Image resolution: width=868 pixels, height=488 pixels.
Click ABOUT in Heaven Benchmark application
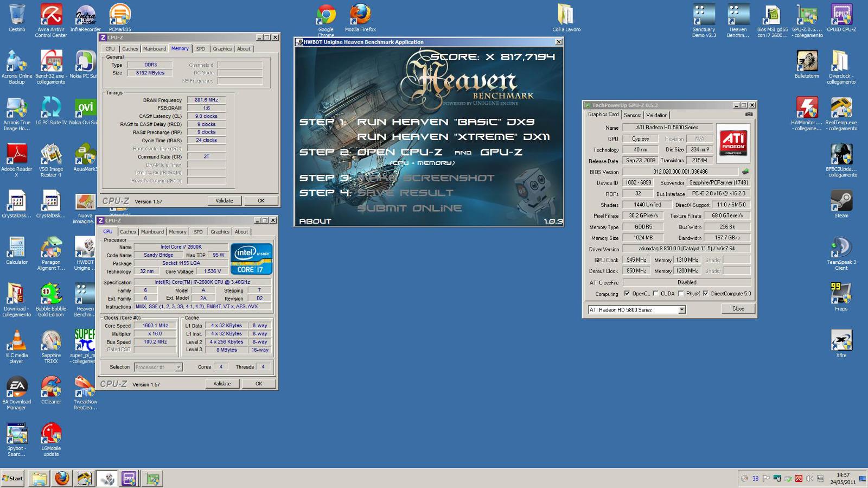[315, 221]
